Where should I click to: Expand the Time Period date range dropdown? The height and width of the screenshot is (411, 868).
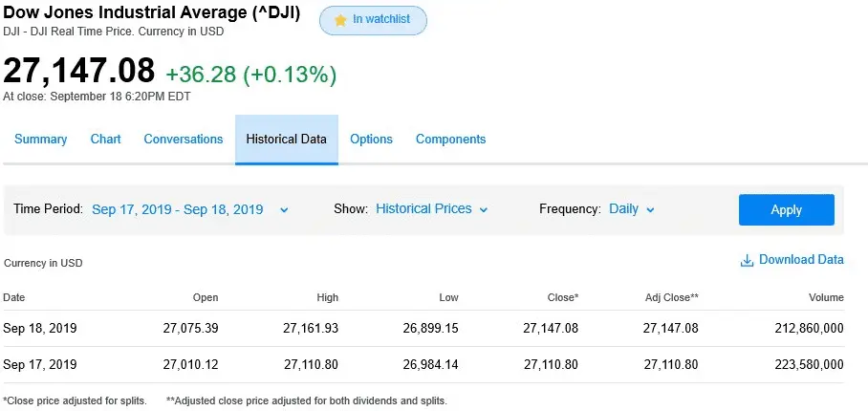point(189,209)
